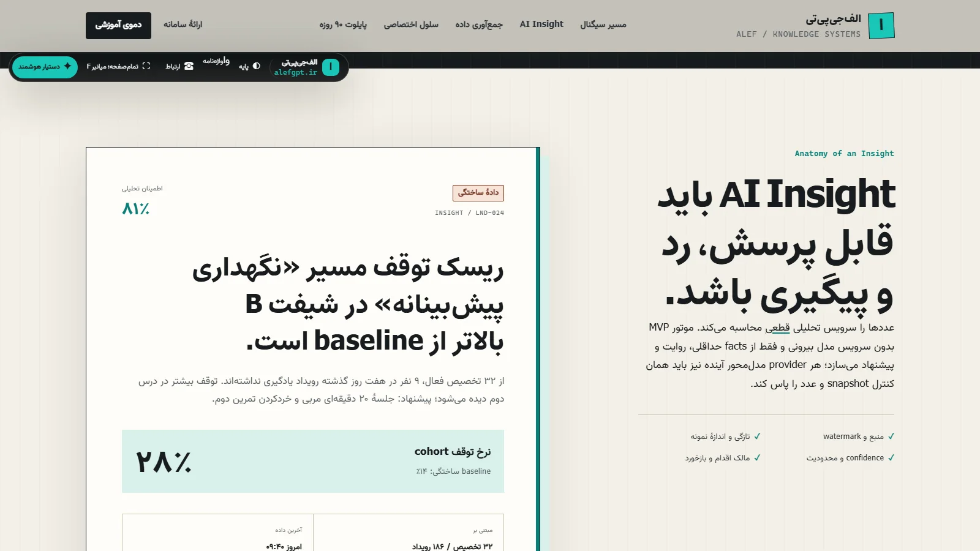The width and height of the screenshot is (980, 551).
Task: Click baseline ساختگی: ٪۱۴ text
Action: [453, 471]
